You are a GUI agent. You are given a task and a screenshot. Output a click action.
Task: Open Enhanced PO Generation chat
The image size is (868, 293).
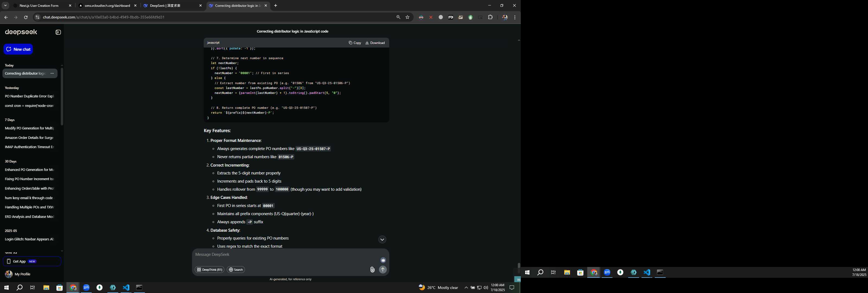30,170
